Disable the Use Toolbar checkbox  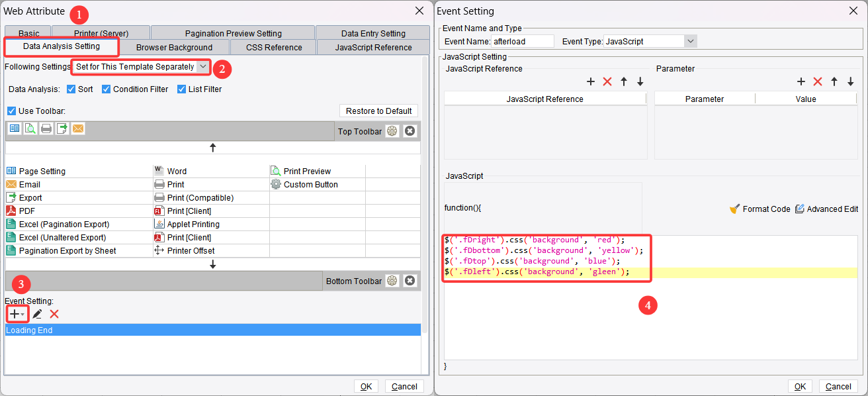pos(11,111)
